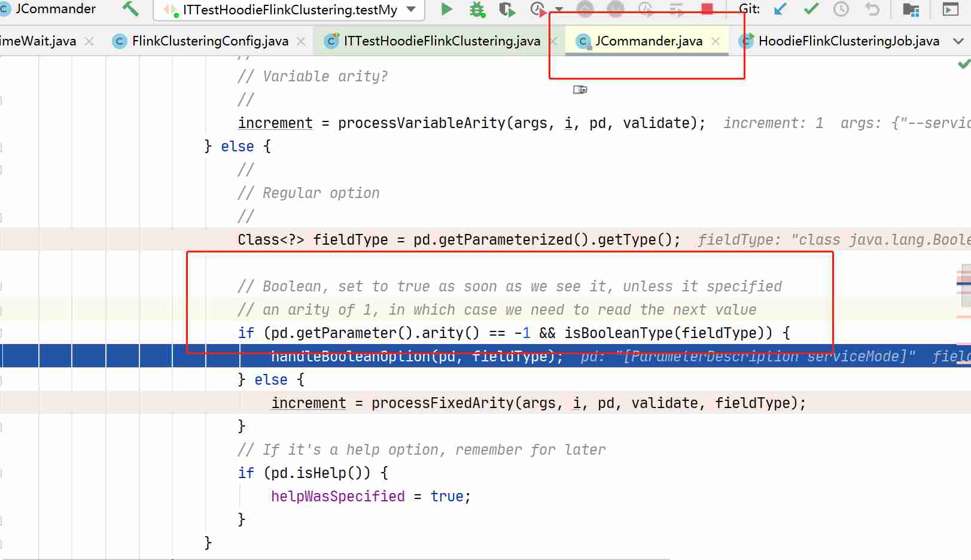Click isBooleanType call in if condition

(x=619, y=333)
